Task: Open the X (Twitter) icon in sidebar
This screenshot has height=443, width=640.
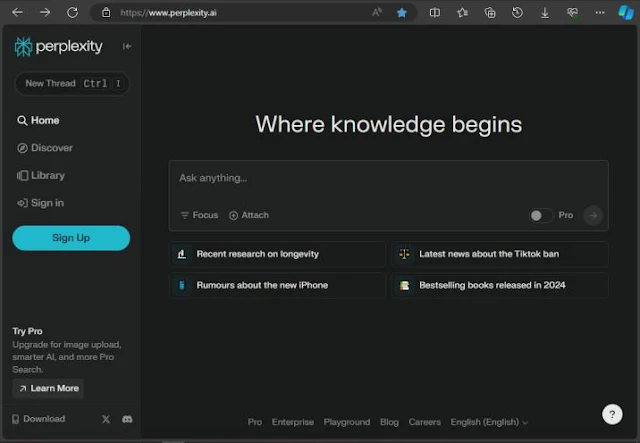Action: pyautogui.click(x=106, y=419)
